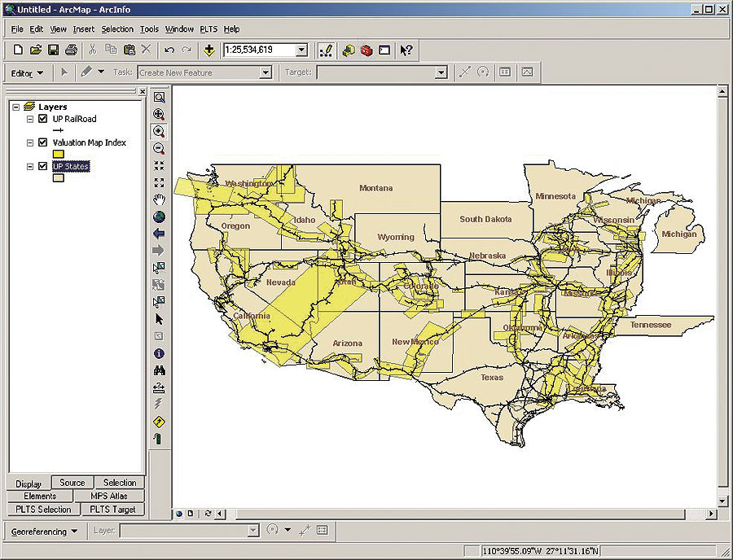
Task: Print the map using the printer icon
Action: [x=71, y=50]
